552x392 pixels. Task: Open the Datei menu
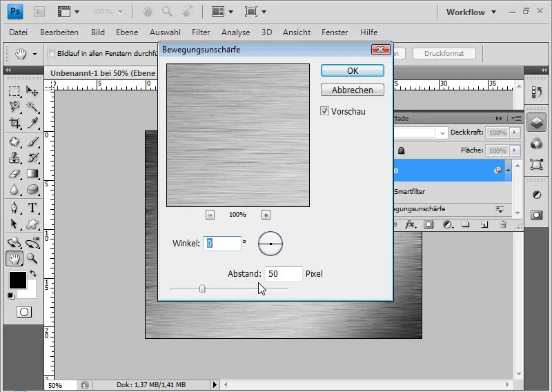click(x=19, y=32)
